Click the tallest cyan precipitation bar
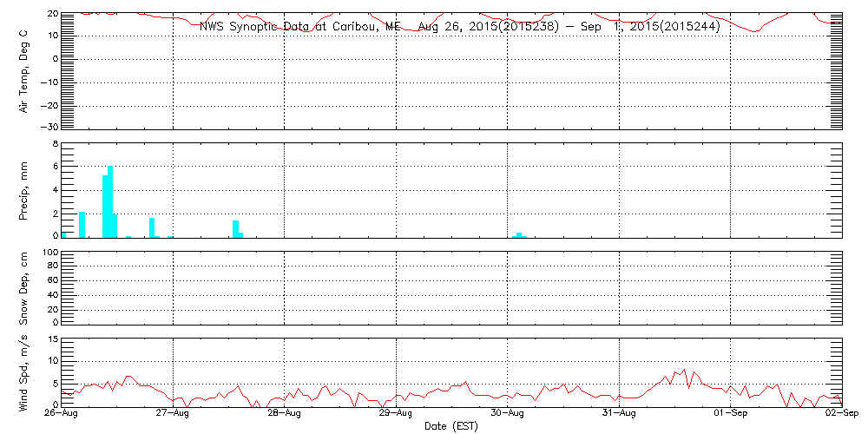Screen dimensions: 868x434 tap(110, 201)
